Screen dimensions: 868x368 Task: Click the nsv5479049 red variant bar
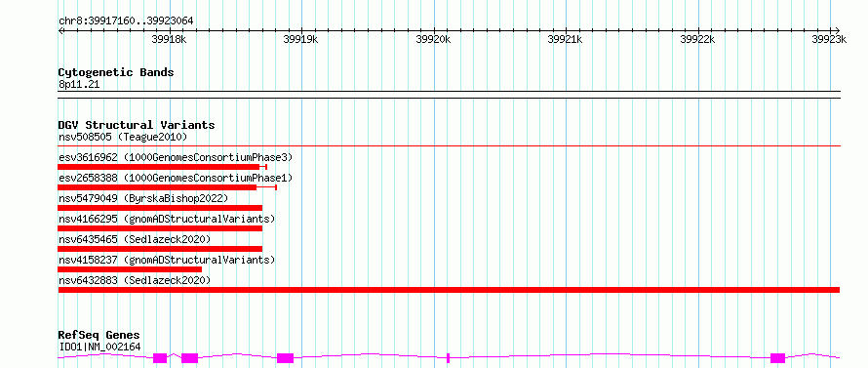pos(160,208)
